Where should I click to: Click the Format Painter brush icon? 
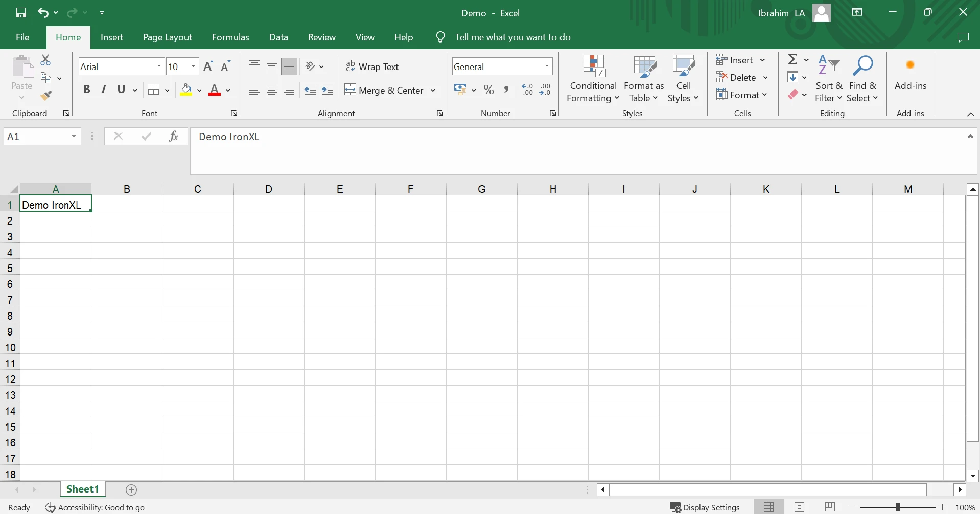click(46, 96)
